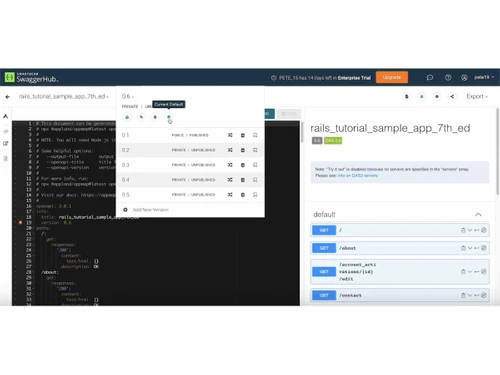Toggle the lock icon in top right toolbar
Viewport: 500px width, 375px height.
[x=406, y=96]
